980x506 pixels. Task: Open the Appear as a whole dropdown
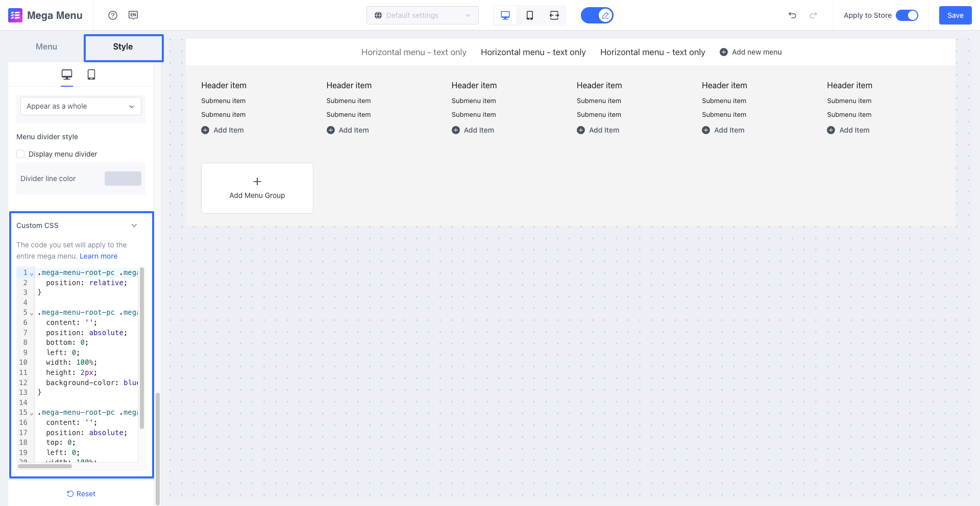click(81, 106)
